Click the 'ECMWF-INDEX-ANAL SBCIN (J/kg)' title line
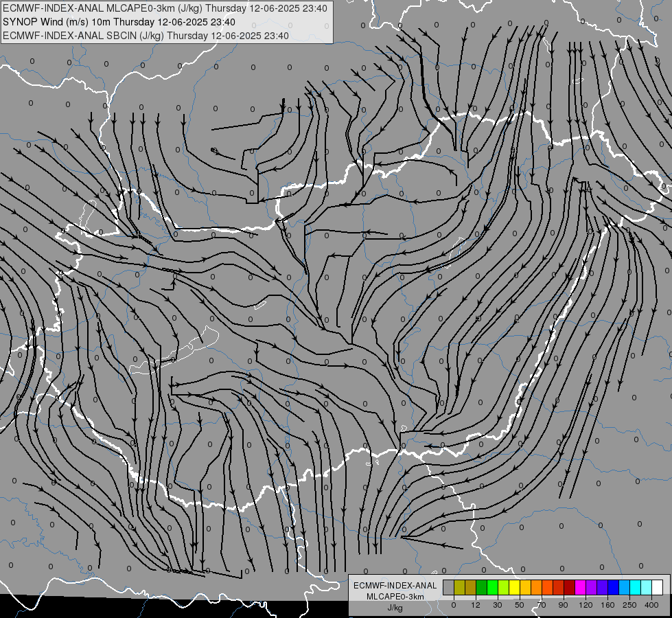The height and width of the screenshot is (618, 672). (146, 36)
